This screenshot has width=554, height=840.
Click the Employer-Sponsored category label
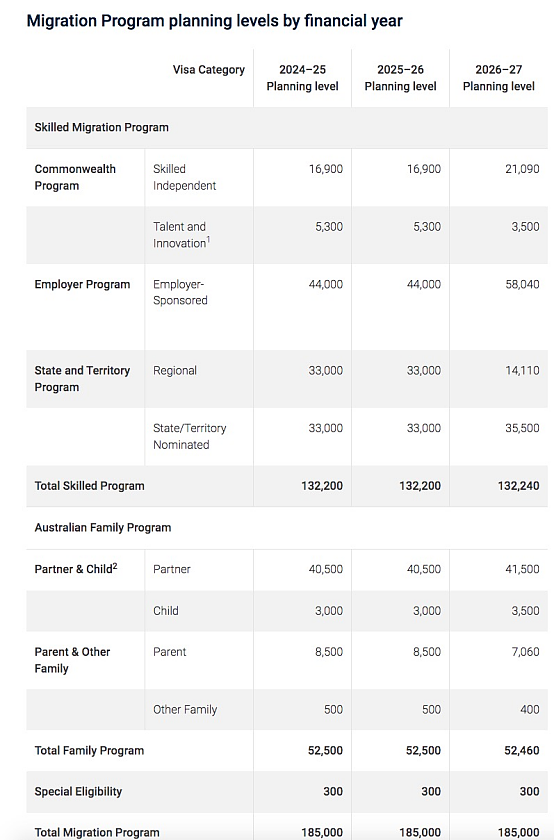[180, 292]
